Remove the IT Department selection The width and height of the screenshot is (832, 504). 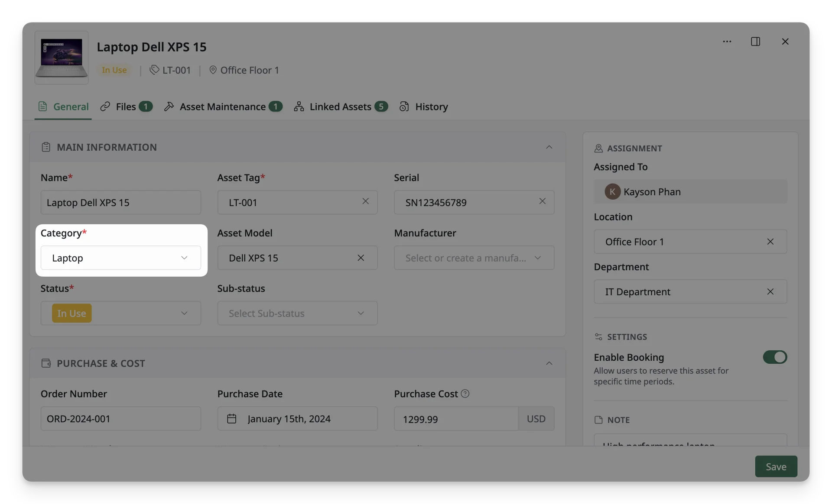[x=770, y=291]
